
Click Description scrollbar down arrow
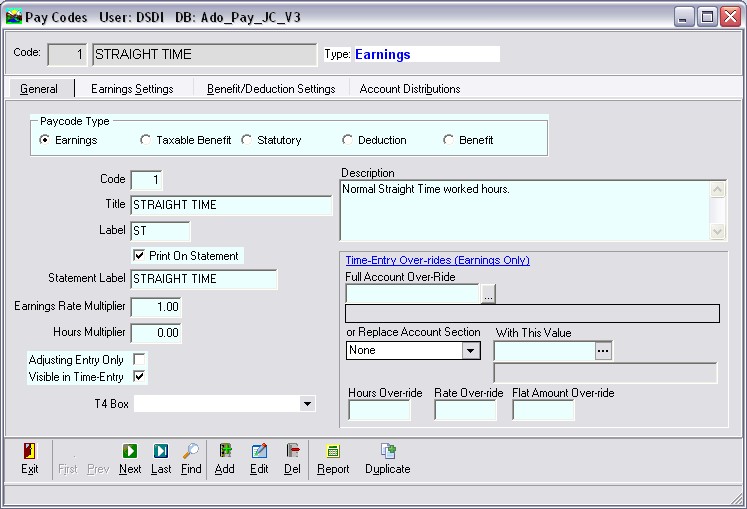point(717,232)
